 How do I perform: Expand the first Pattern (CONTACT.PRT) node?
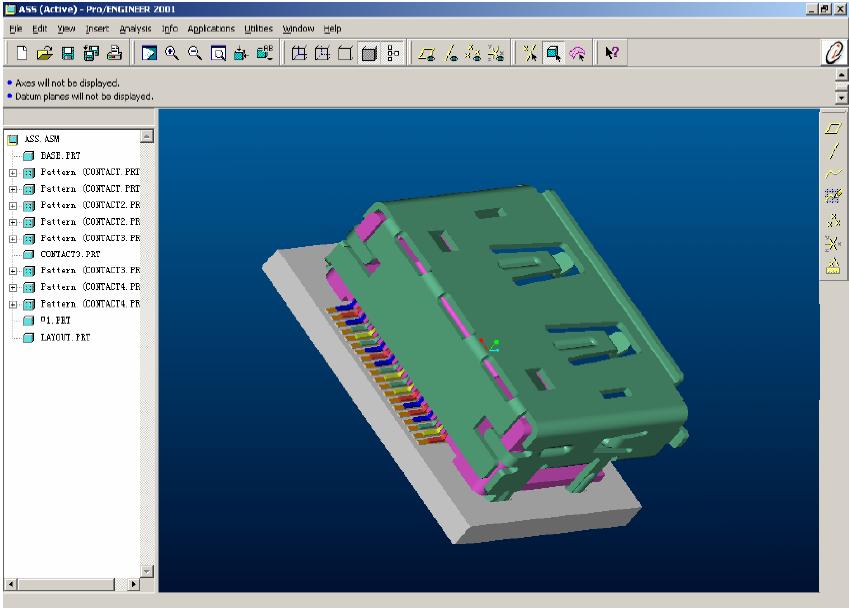pyautogui.click(x=12, y=173)
